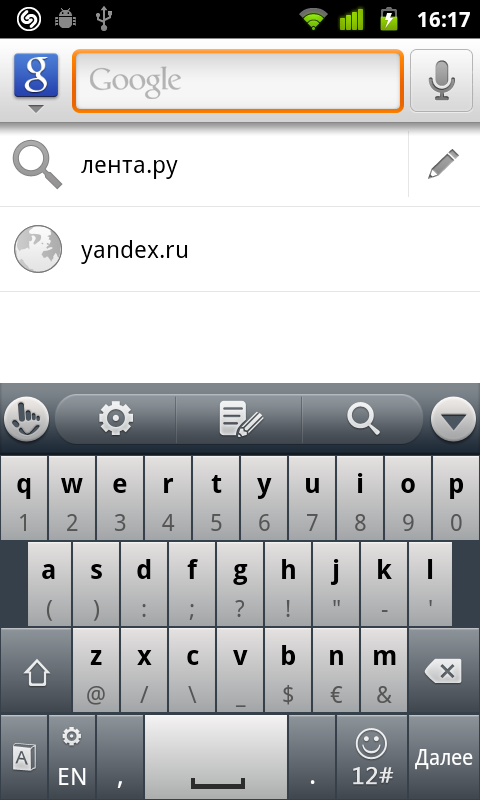Toggle the Shift key

(x=36, y=670)
